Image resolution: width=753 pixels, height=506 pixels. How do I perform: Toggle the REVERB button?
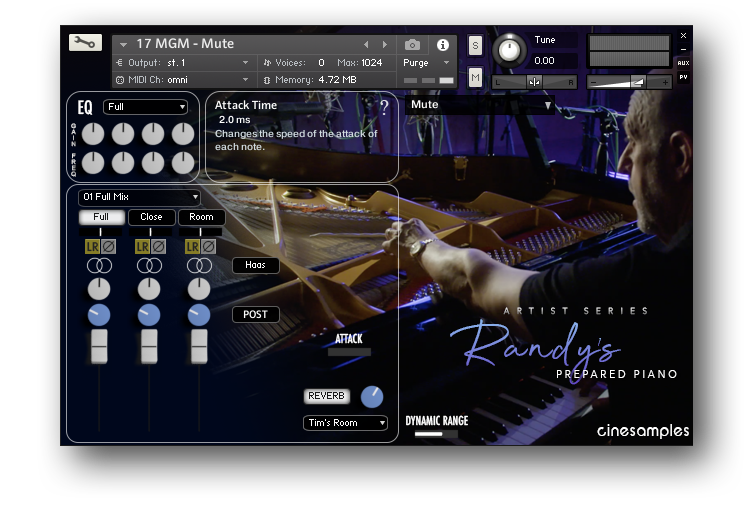click(327, 396)
